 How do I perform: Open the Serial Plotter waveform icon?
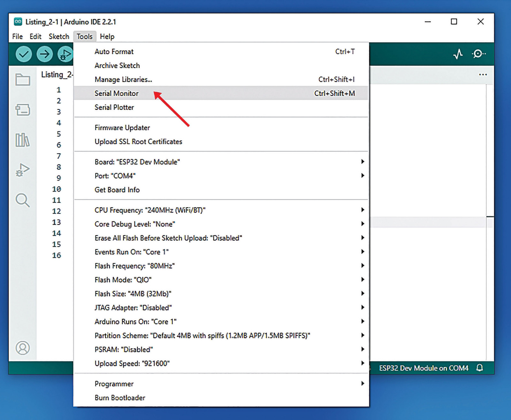pyautogui.click(x=458, y=54)
